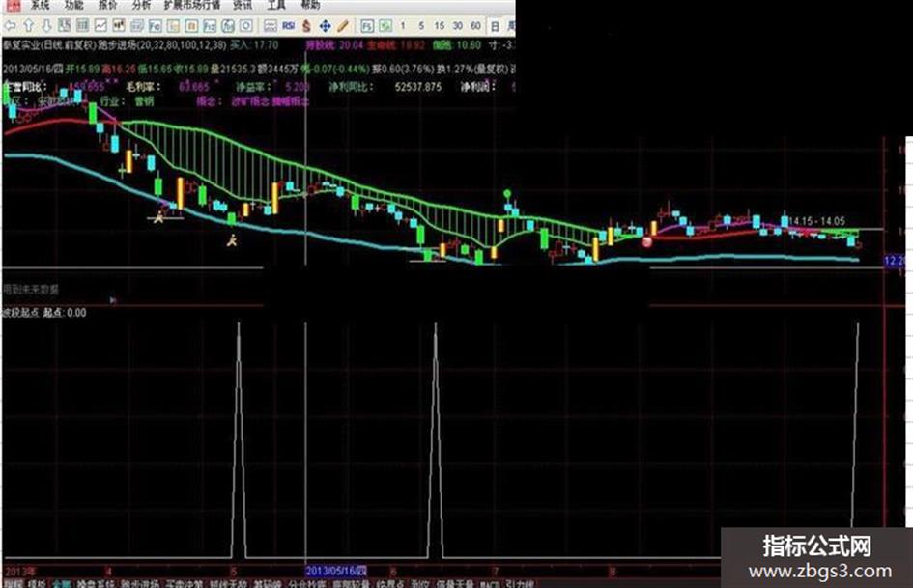Click the 2013/05/16 date marker on the time axis
913x588 pixels.
coord(336,570)
